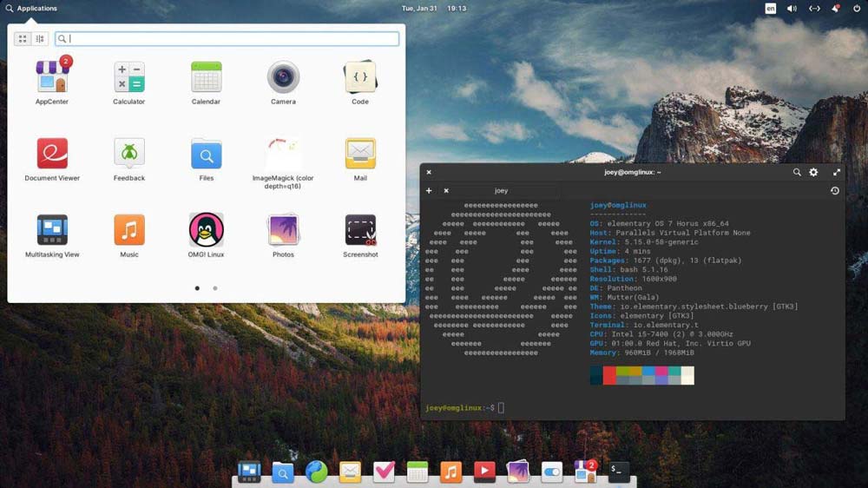Viewport: 868px width, 488px height.
Task: Open System Settings from the dock
Action: 552,472
